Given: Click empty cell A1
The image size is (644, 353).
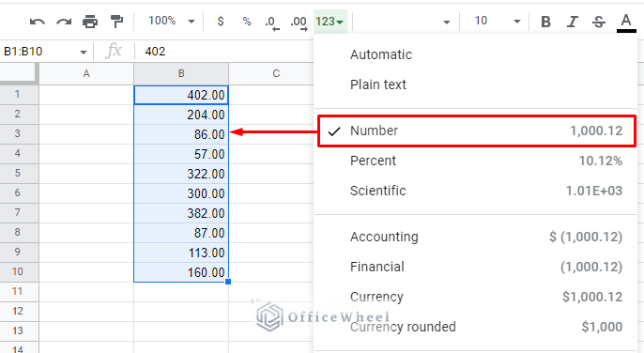Looking at the screenshot, I should coord(86,95).
